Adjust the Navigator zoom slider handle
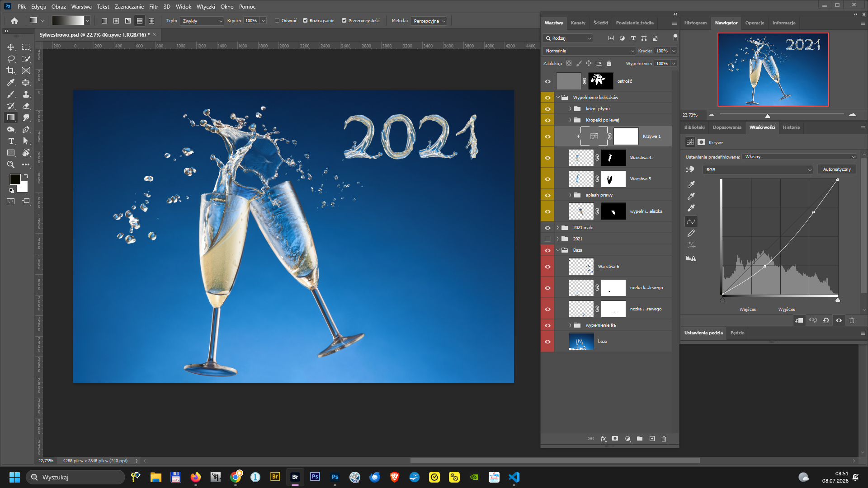 tap(767, 116)
